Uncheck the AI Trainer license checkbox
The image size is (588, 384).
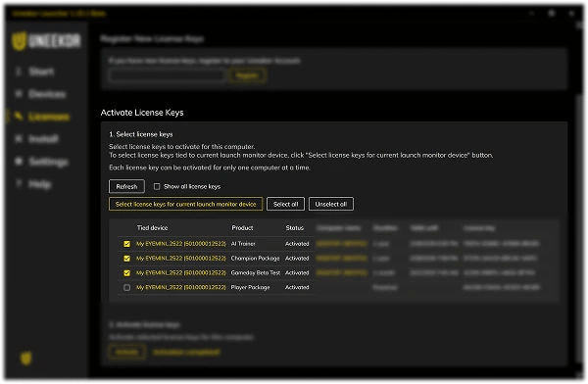click(126, 244)
